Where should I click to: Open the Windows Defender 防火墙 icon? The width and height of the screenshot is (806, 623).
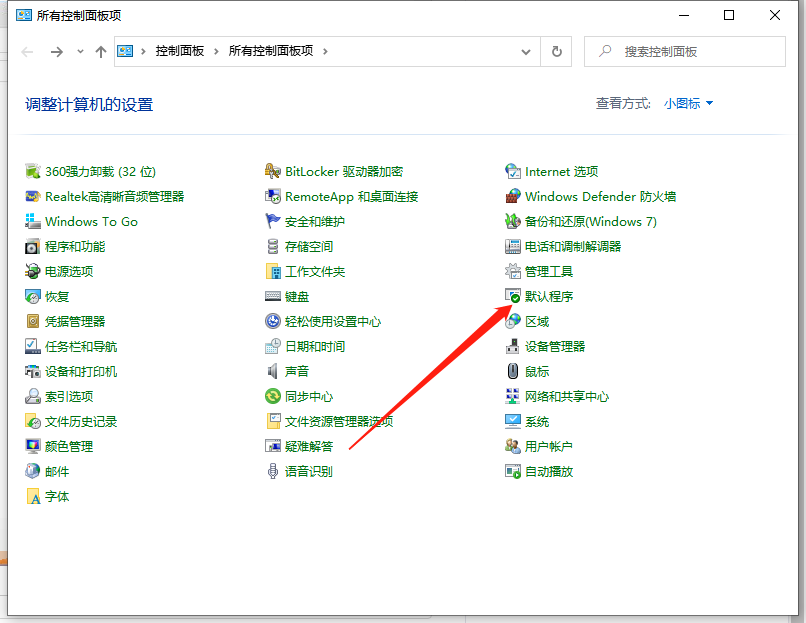[513, 197]
